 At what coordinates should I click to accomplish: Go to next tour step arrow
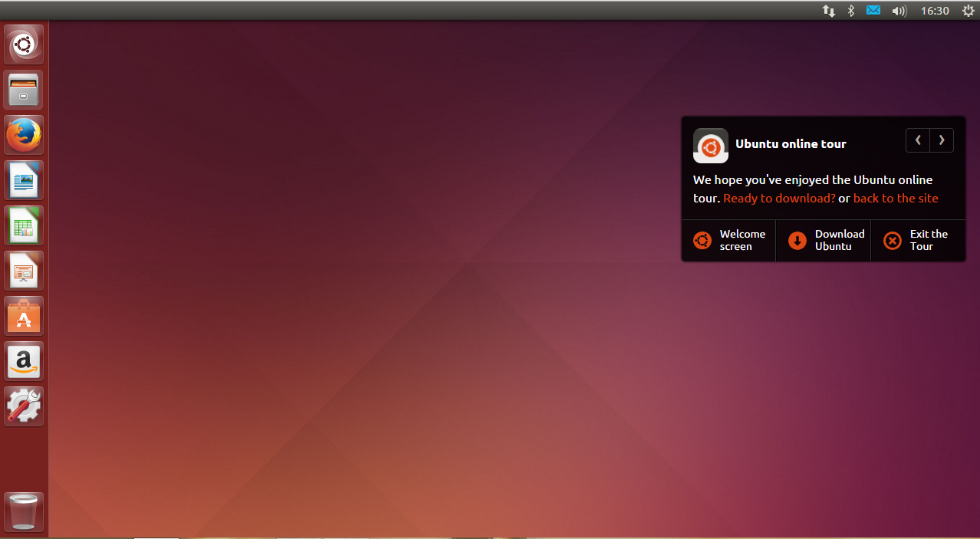pyautogui.click(x=942, y=140)
